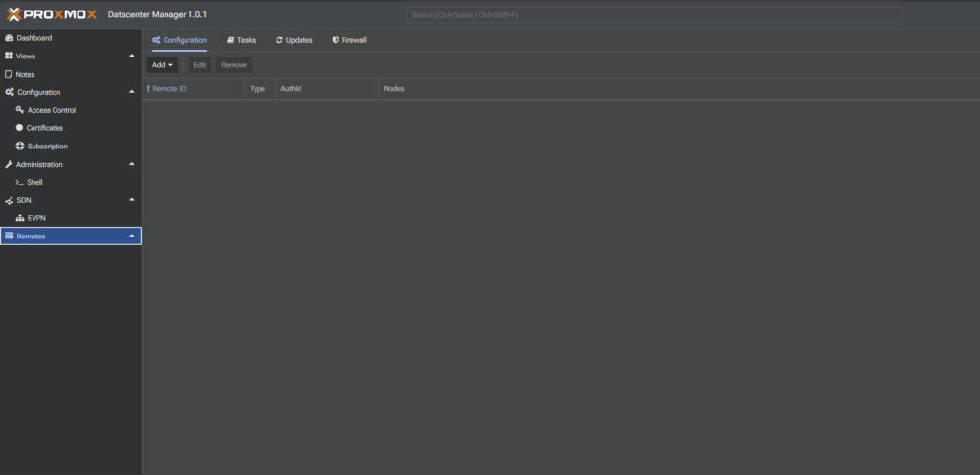Switch to the Firewall tab
Image resolution: width=980 pixels, height=475 pixels.
(348, 40)
